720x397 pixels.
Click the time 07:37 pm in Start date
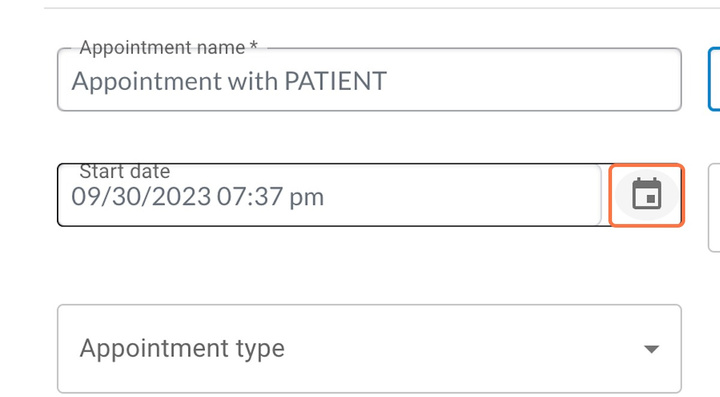(270, 197)
